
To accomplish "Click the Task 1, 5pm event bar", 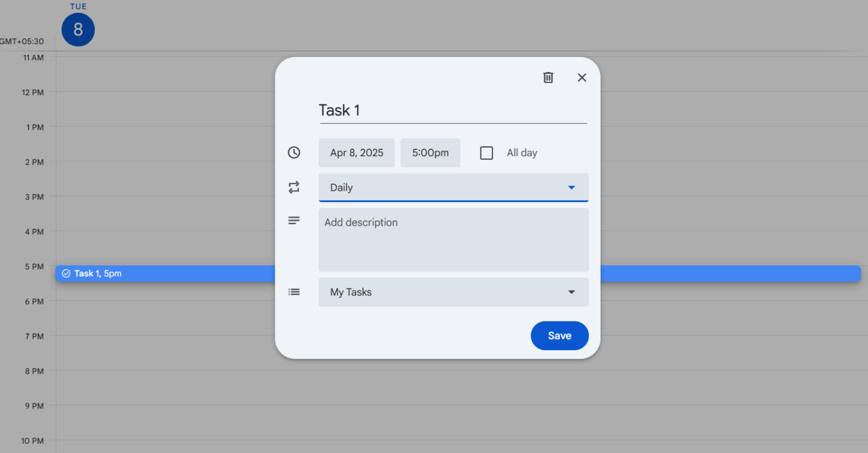I will [x=155, y=273].
